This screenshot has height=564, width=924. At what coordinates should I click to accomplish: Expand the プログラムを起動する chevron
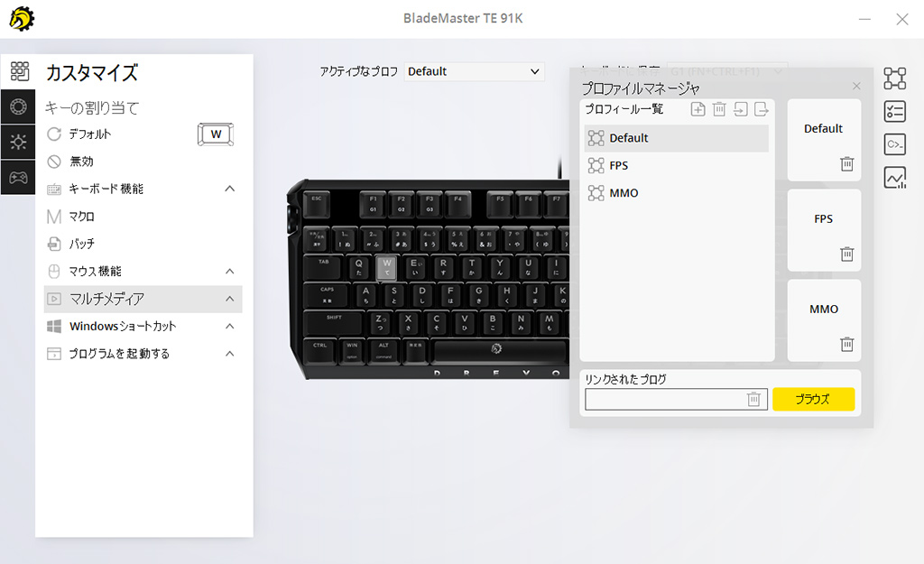(230, 354)
